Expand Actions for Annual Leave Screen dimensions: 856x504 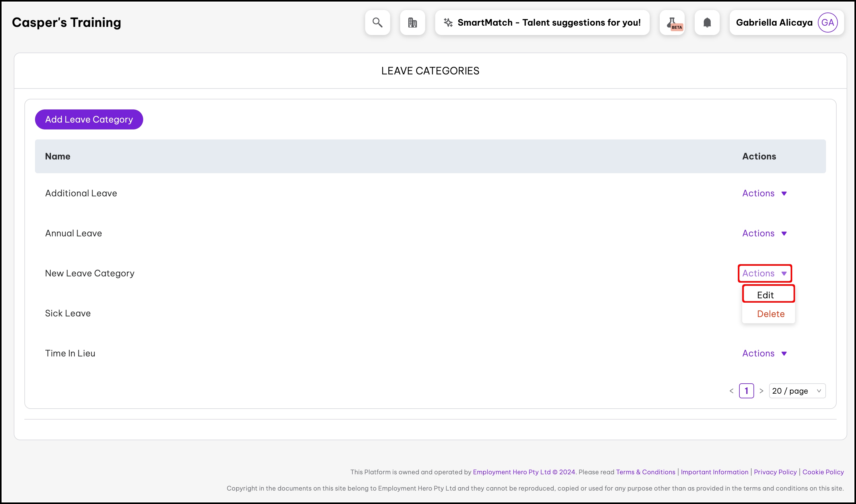(764, 233)
